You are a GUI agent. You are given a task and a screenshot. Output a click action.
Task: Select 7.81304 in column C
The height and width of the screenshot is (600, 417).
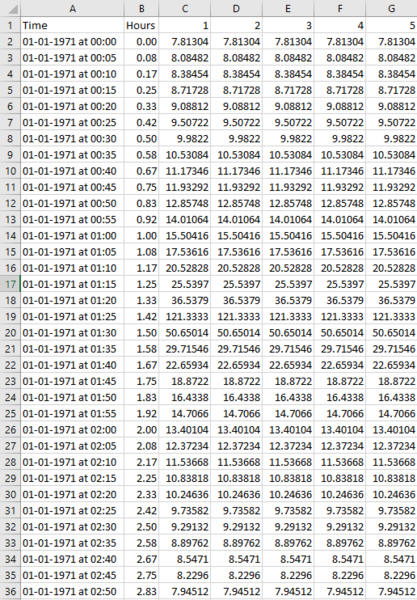[x=184, y=41]
